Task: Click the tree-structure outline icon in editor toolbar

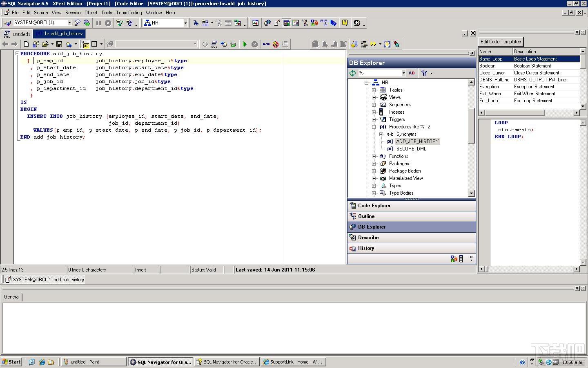Action: pos(364,44)
